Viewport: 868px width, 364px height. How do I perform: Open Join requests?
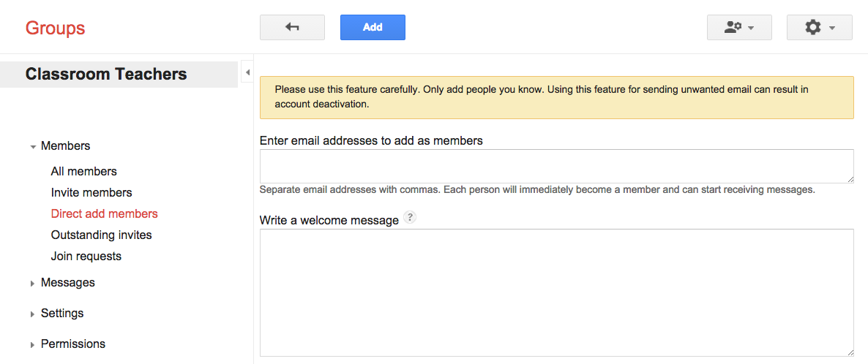coord(86,257)
